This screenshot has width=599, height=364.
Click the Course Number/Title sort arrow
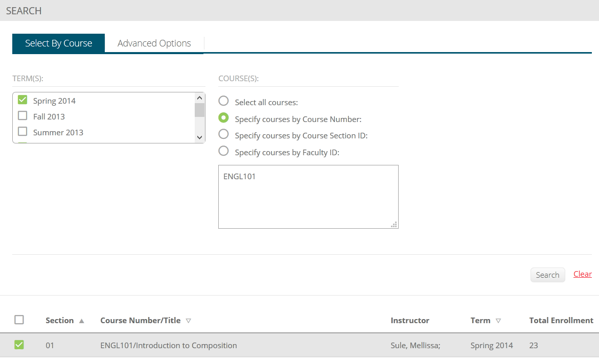pos(188,321)
